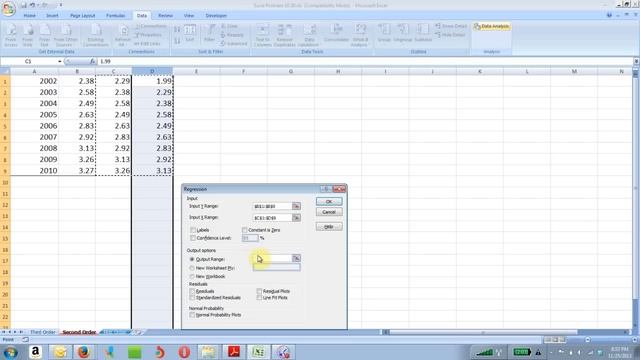The height and width of the screenshot is (360, 640).
Task: Check Standardized Residuals checkbox
Action: click(x=192, y=298)
